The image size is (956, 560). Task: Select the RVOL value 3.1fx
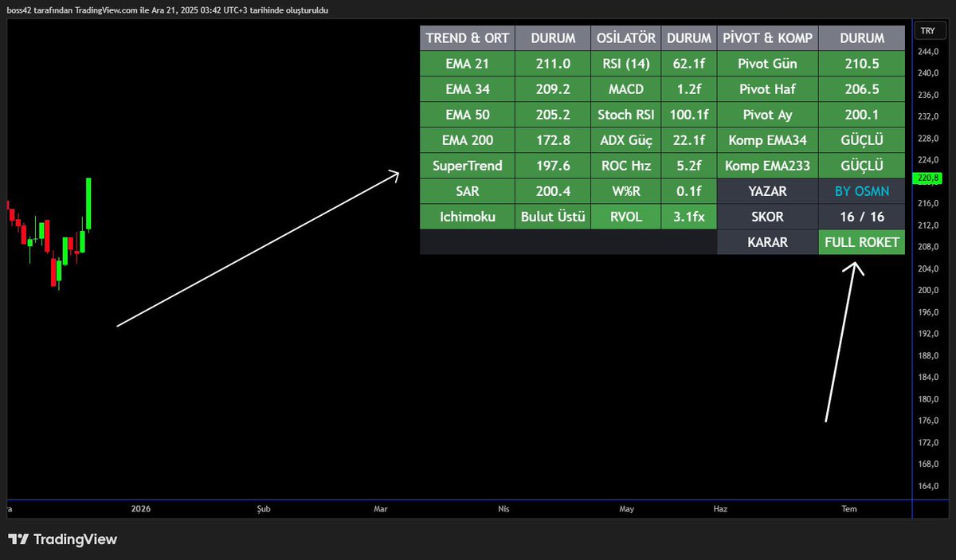(688, 217)
